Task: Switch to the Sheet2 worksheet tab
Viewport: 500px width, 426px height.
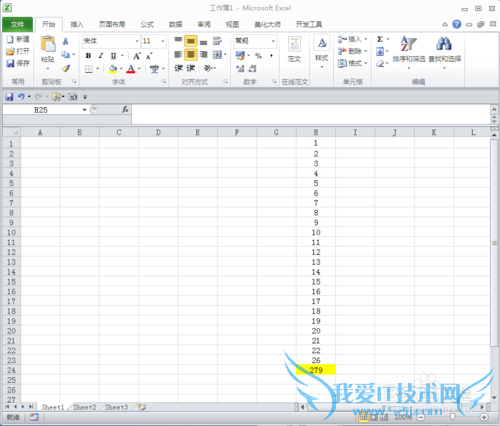Action: [85, 407]
